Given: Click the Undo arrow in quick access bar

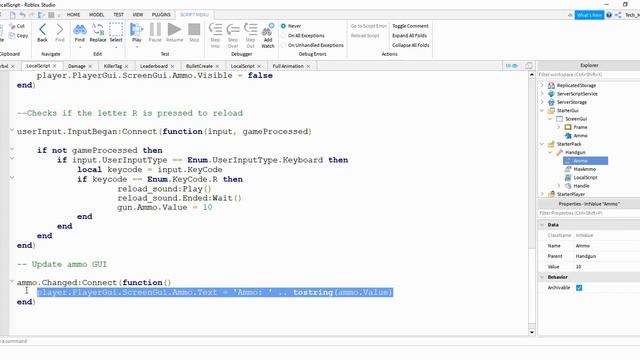Looking at the screenshot, I should (22, 15).
